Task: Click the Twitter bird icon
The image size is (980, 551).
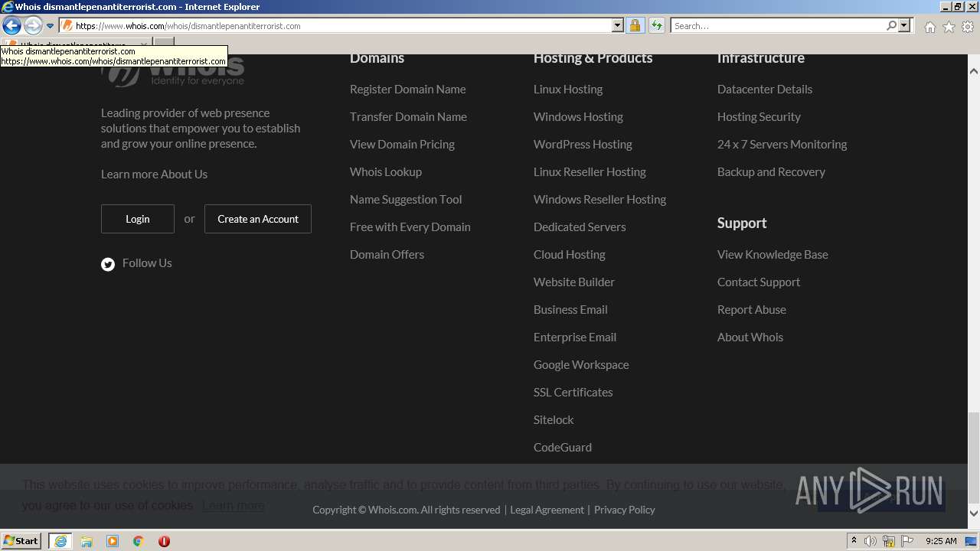Action: click(108, 264)
